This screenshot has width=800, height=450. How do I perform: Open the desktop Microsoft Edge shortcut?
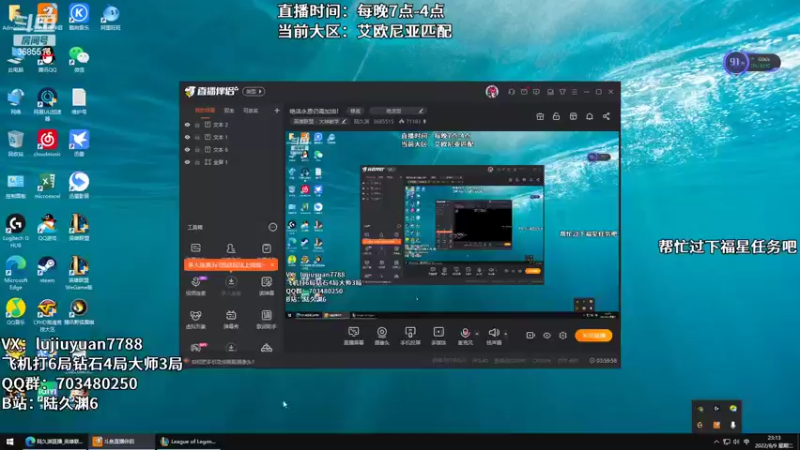[x=16, y=272]
